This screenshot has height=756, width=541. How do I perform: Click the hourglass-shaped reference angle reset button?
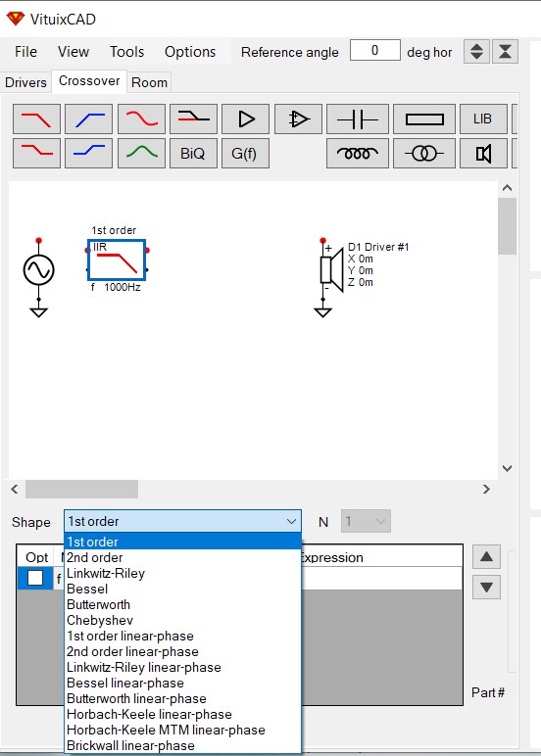click(x=506, y=51)
